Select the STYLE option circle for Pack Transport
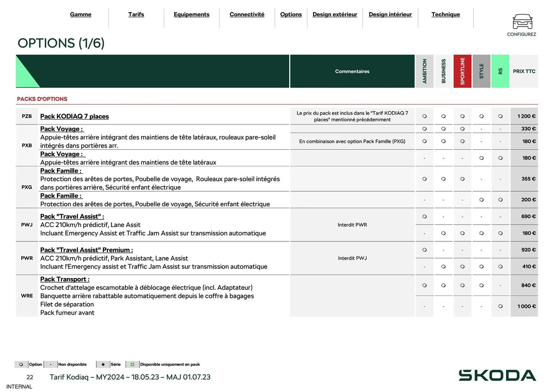The width and height of the screenshot is (554, 392). pos(481,285)
